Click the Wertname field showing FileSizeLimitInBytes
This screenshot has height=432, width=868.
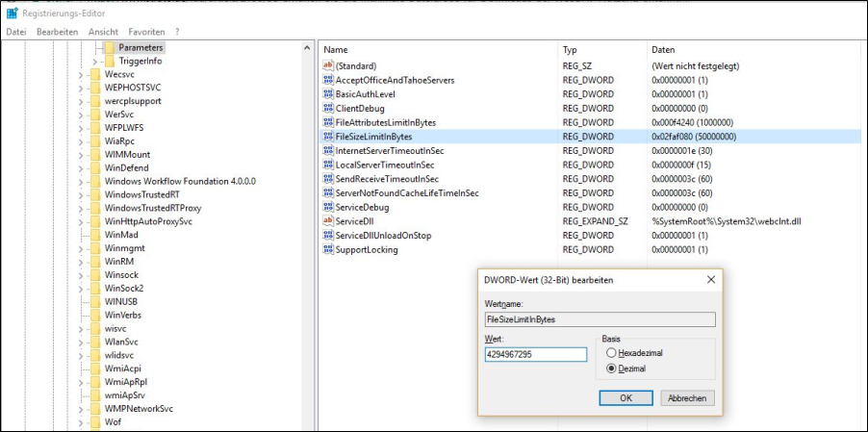pos(600,319)
